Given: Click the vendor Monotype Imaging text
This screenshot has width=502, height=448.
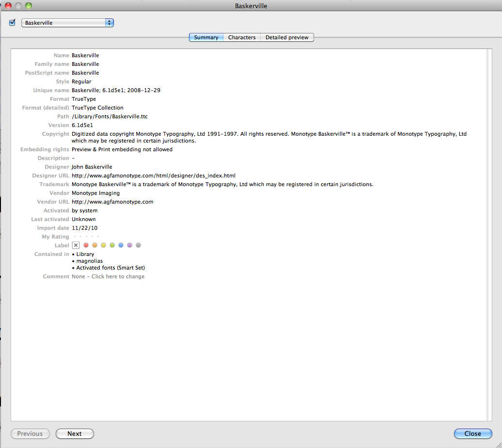Looking at the screenshot, I should [x=96, y=193].
